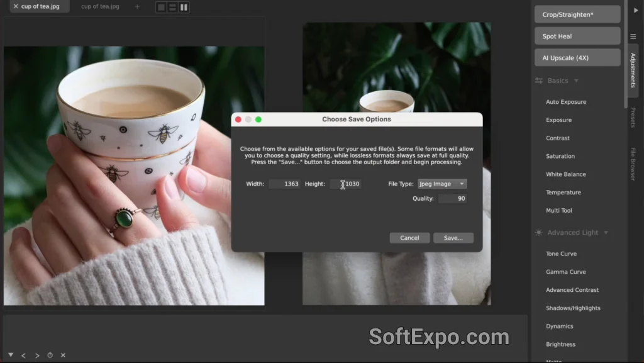Click the plus icon to add tab
Viewport: 644px width, 363px height.
coord(138,6)
